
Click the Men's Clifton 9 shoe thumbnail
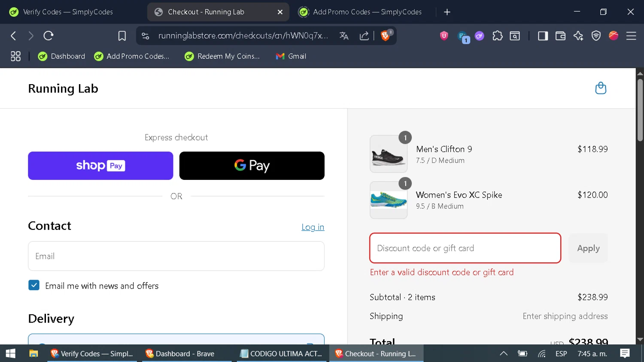point(389,154)
